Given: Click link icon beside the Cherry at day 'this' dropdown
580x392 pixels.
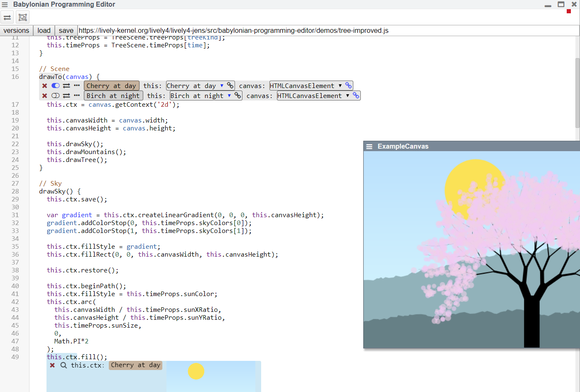Looking at the screenshot, I should pos(230,86).
